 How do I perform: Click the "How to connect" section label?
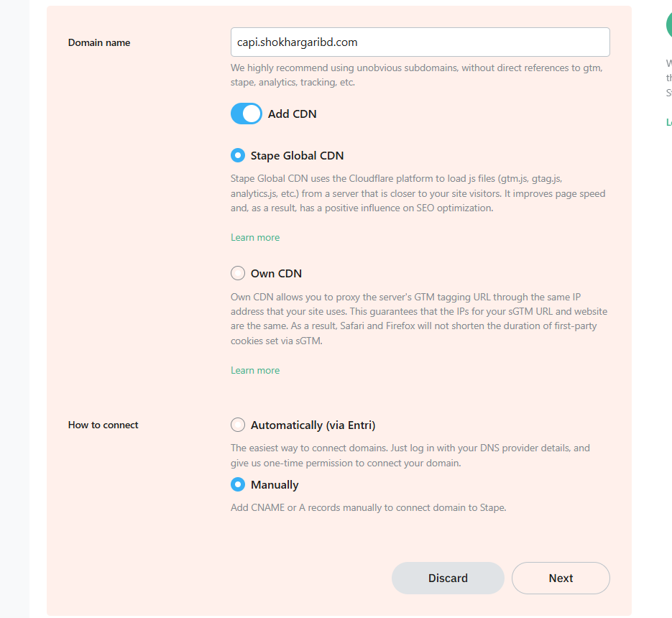(103, 425)
